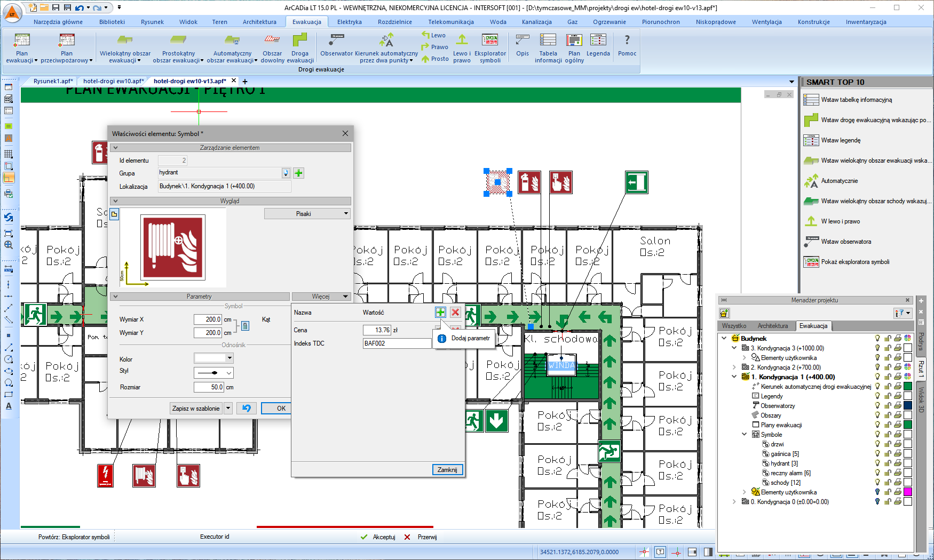Click the green plus Dodaj parametr icon
934x560 pixels.
pyautogui.click(x=440, y=313)
